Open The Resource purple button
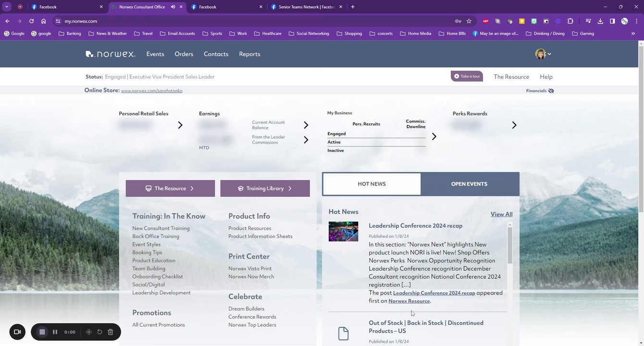644x346 pixels. pyautogui.click(x=170, y=188)
